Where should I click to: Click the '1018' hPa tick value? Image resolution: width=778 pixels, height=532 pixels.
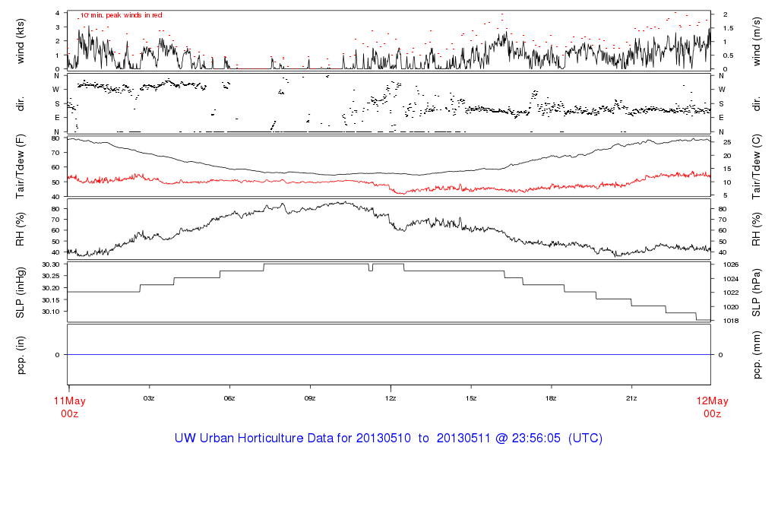[x=730, y=321]
